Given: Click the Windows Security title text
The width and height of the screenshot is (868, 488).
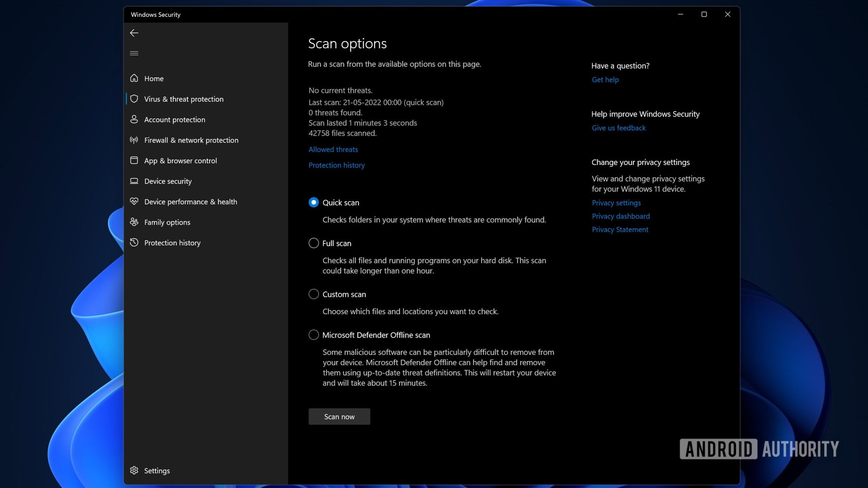Looking at the screenshot, I should [x=156, y=15].
